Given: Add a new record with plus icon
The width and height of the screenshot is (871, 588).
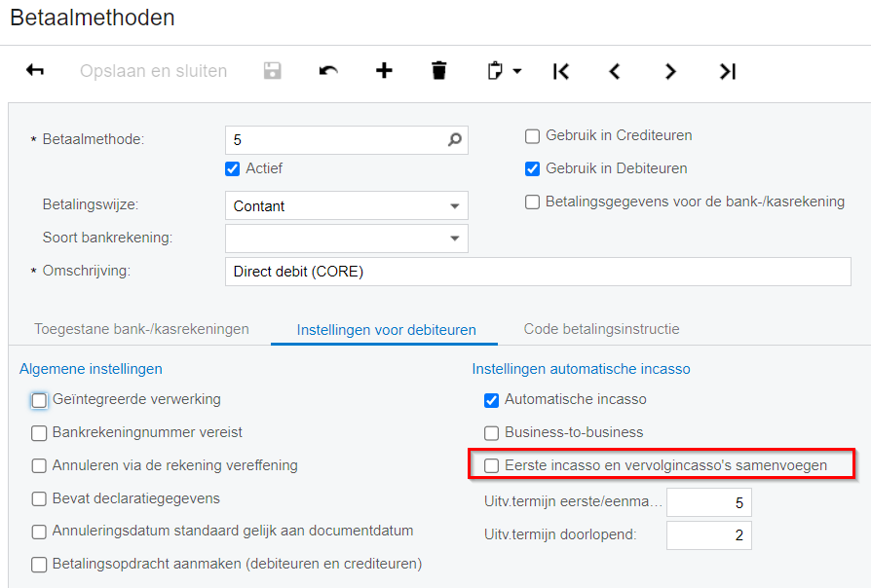Looking at the screenshot, I should click(x=384, y=71).
